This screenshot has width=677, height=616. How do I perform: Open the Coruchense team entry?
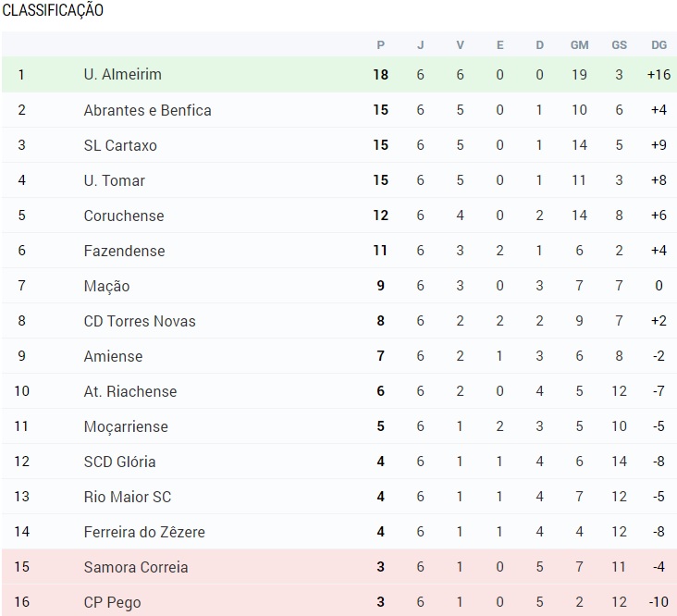124,216
